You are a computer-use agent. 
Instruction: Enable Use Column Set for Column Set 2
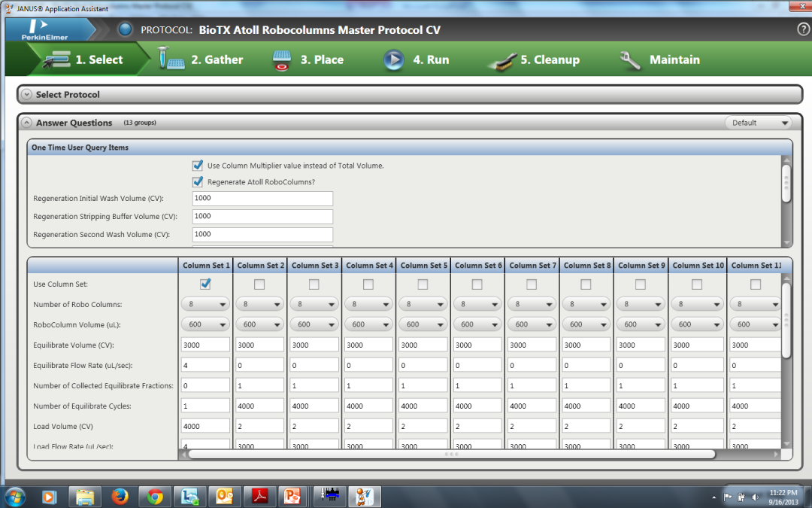[x=259, y=284]
